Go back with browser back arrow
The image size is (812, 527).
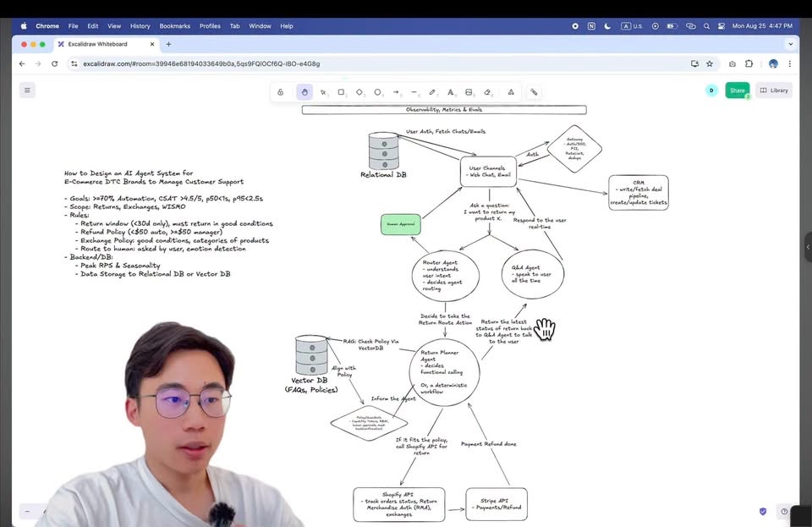coord(22,63)
